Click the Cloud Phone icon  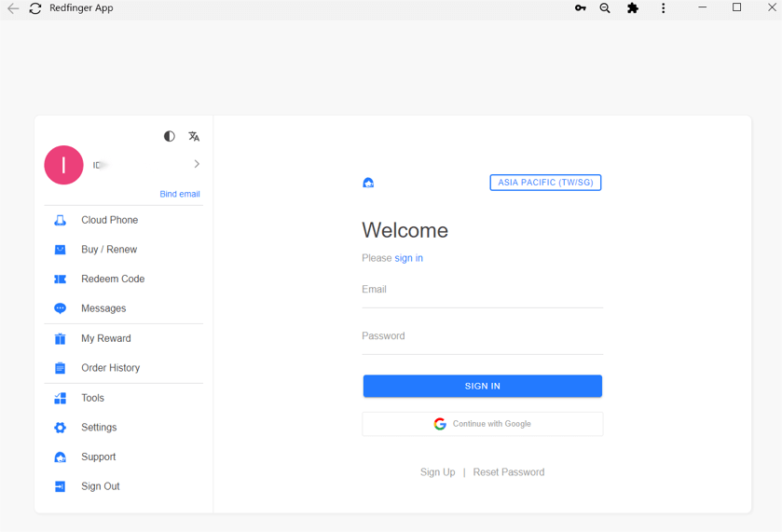pos(60,220)
